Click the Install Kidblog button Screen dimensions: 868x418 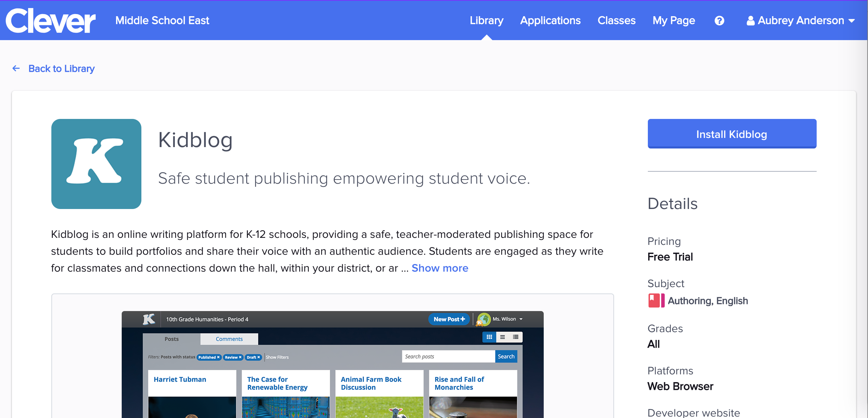coord(732,134)
